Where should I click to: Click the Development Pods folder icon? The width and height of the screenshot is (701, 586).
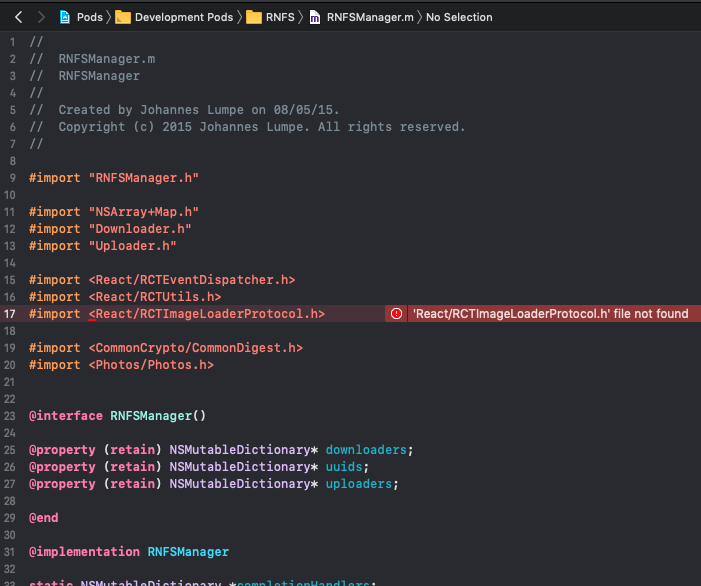(x=122, y=17)
